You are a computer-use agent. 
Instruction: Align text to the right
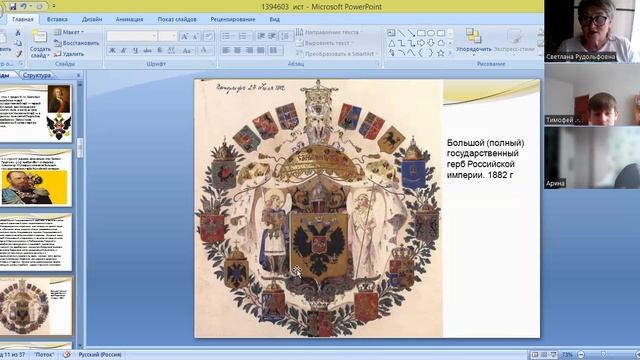pyautogui.click(x=249, y=50)
